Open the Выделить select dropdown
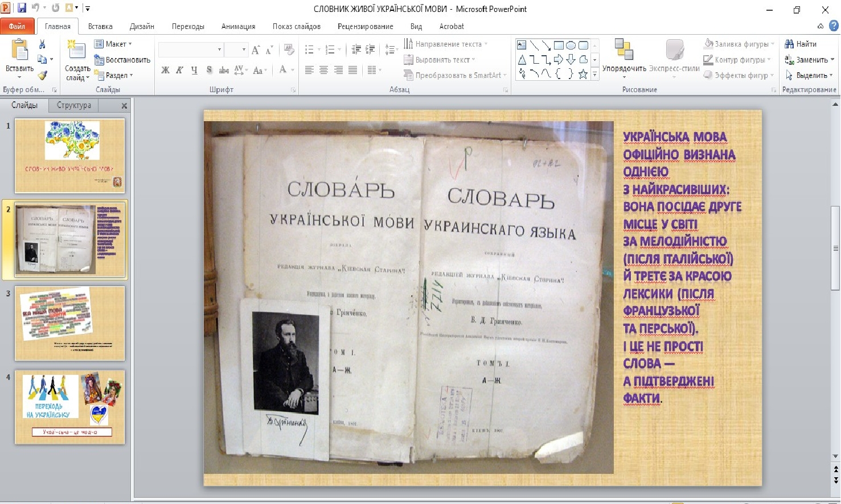 coord(809,75)
